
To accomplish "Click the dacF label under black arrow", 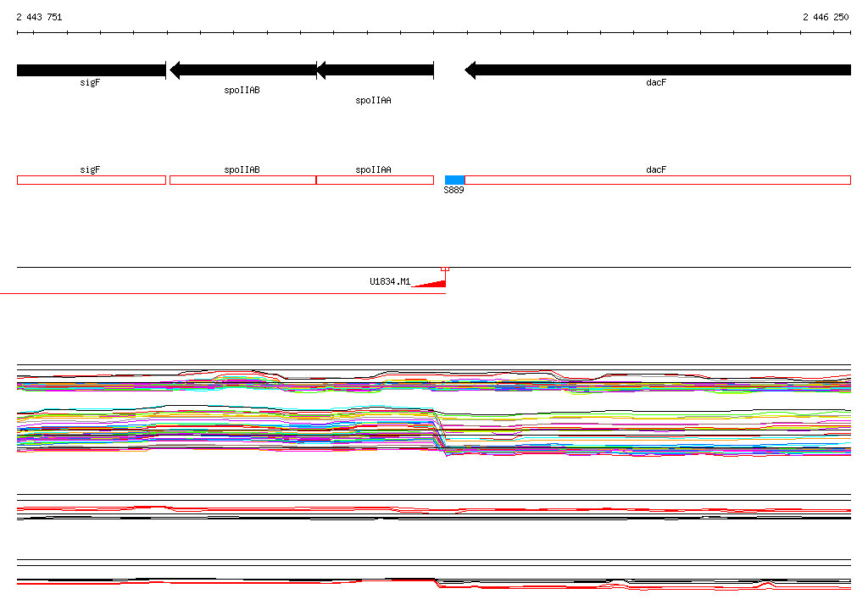I will click(656, 82).
